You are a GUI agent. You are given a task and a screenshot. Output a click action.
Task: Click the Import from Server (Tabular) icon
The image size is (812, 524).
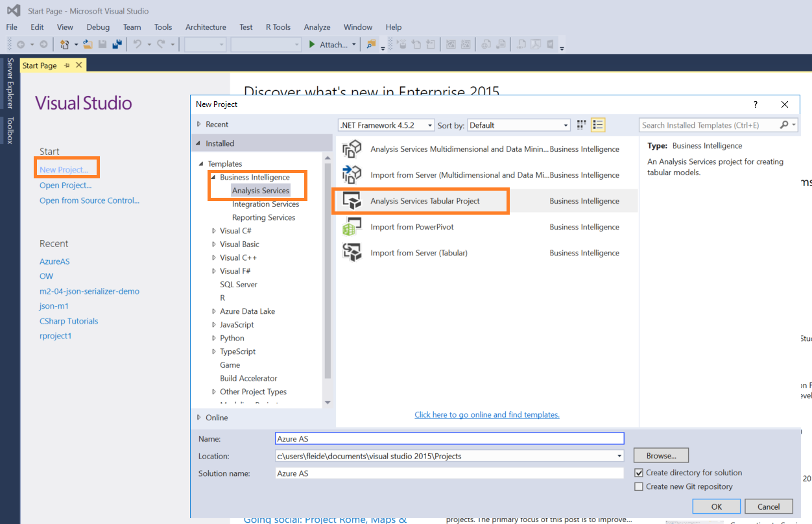click(x=351, y=253)
